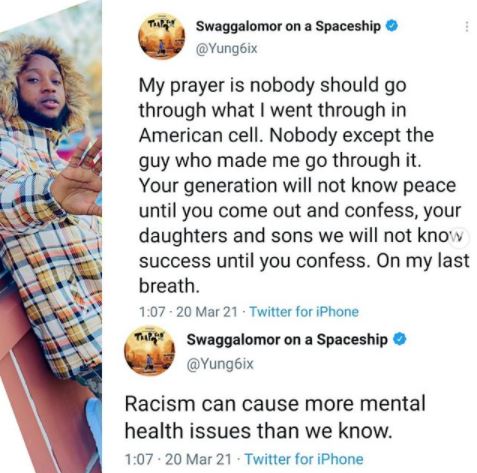477x473 pixels.
Task: Click the verified badge on second tweet
Action: [400, 339]
